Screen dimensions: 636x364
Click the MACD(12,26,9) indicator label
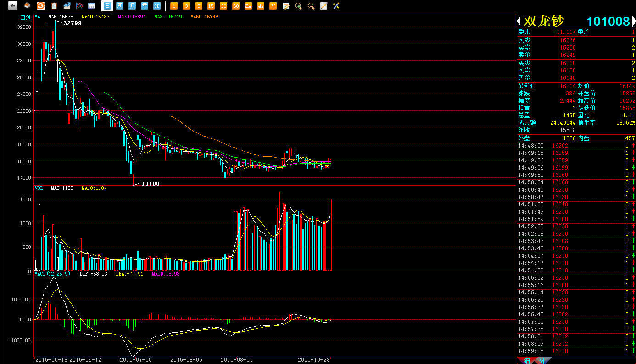(x=52, y=274)
